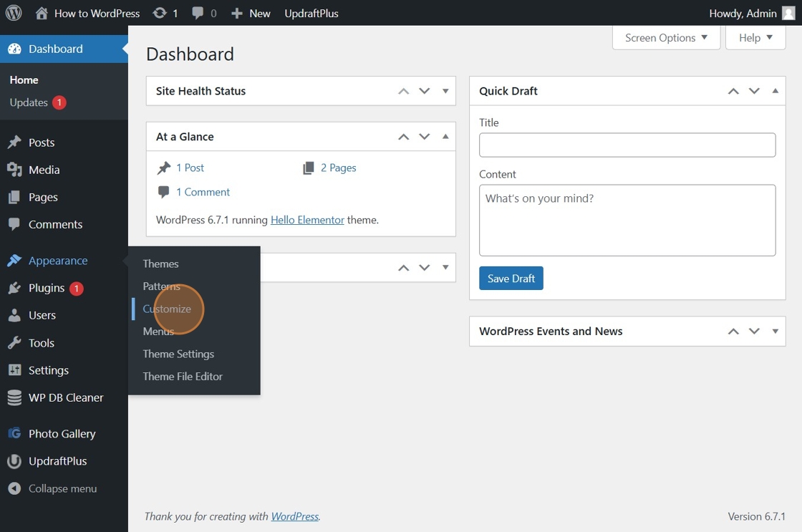Click the Appearance paintbrush icon
The image size is (802, 532).
(x=15, y=261)
